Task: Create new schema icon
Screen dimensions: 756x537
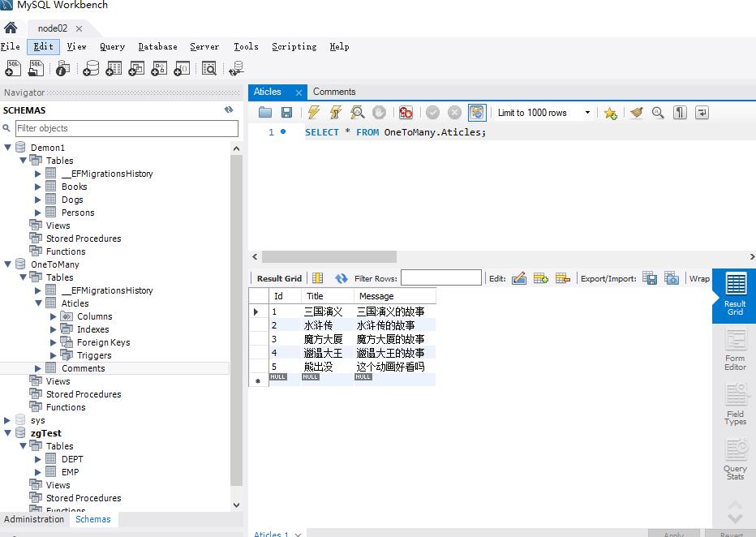Action: (91, 68)
